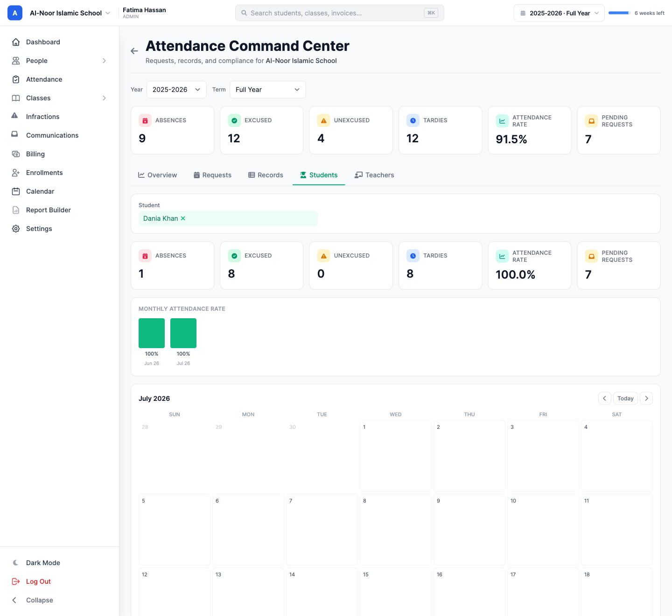This screenshot has width=672, height=616.
Task: Click the Log Out icon
Action: pos(16,581)
